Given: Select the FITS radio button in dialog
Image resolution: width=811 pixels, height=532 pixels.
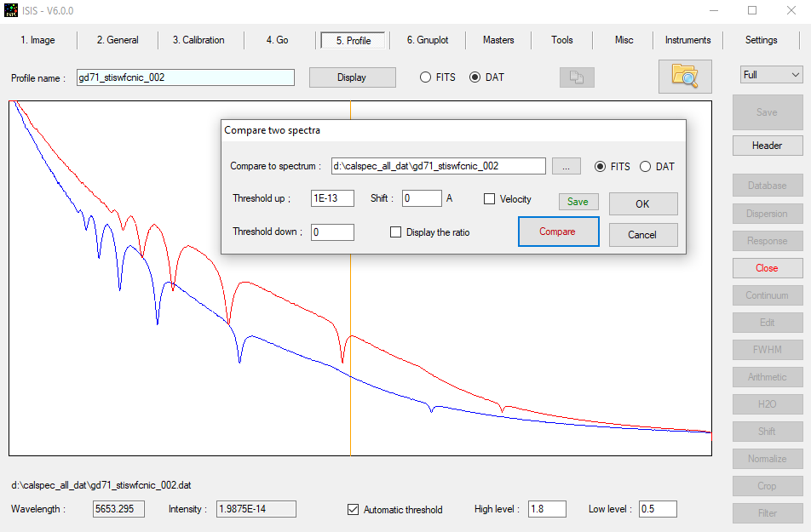Looking at the screenshot, I should pyautogui.click(x=601, y=167).
